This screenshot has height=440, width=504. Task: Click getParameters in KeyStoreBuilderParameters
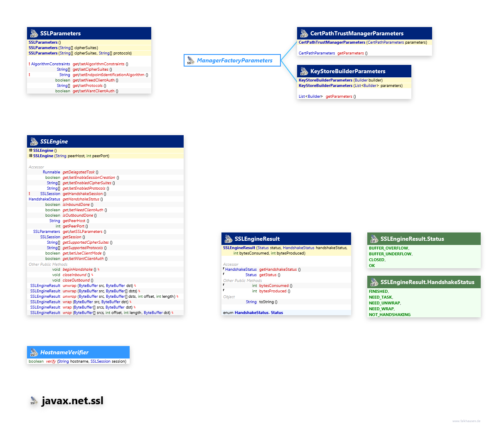click(339, 96)
